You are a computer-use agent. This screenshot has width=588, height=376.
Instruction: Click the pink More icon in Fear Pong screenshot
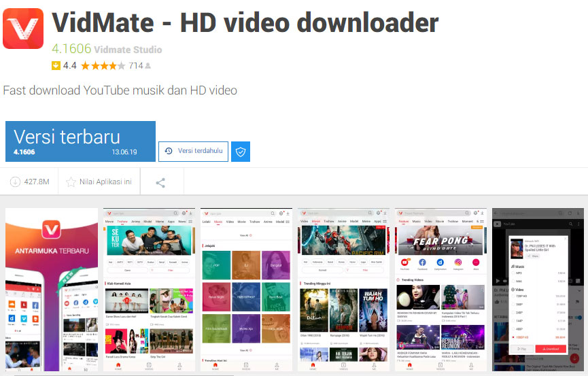(x=476, y=262)
